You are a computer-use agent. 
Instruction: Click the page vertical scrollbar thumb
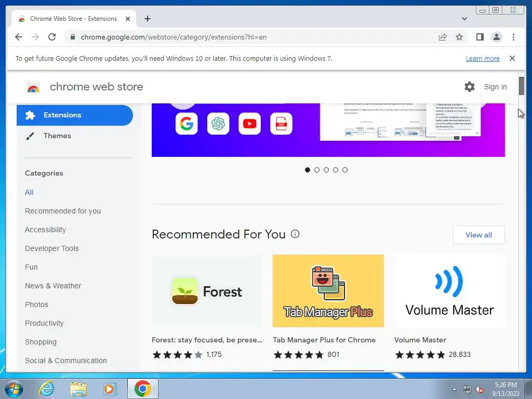point(521,86)
